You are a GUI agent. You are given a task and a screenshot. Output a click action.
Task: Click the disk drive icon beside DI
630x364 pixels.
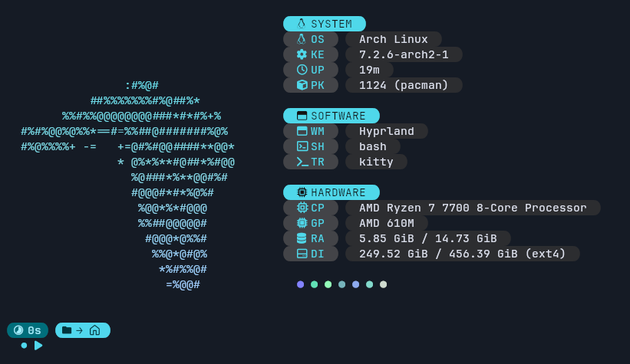(x=302, y=254)
